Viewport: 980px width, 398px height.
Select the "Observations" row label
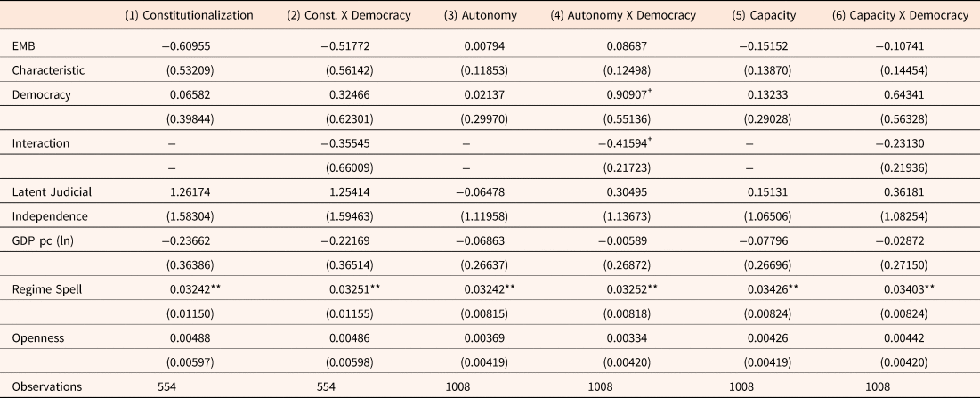[x=47, y=386]
